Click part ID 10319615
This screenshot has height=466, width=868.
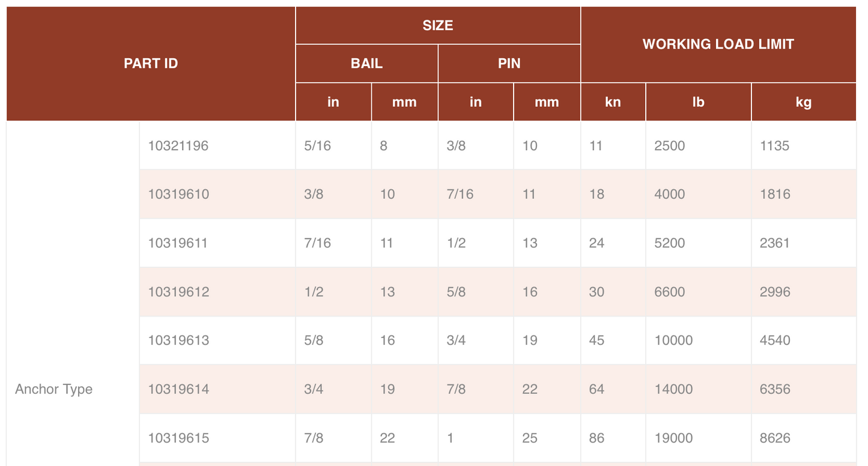pos(178,438)
